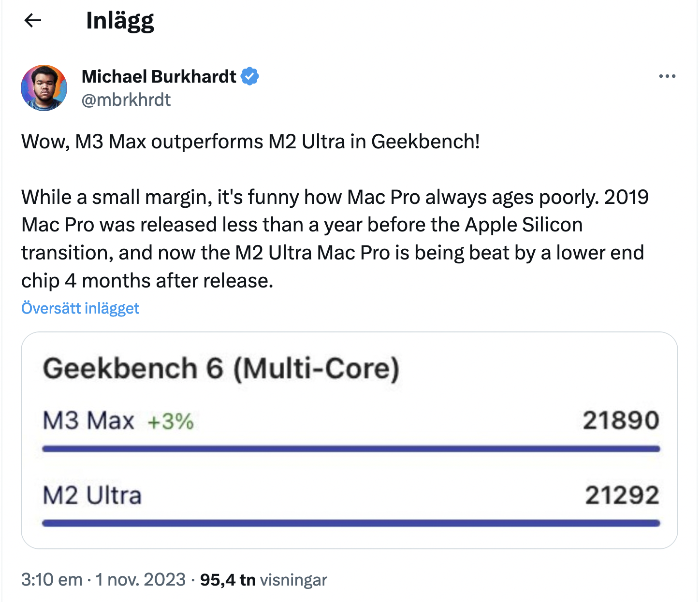The height and width of the screenshot is (602, 700).
Task: Click the M2 Ultra score bar
Action: (x=351, y=523)
